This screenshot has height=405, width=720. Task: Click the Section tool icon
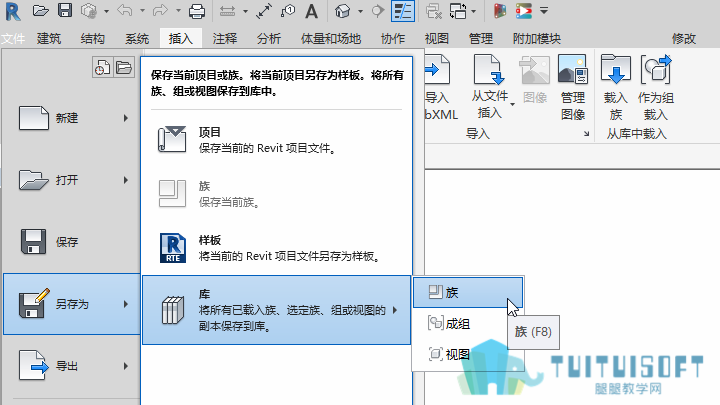point(377,11)
